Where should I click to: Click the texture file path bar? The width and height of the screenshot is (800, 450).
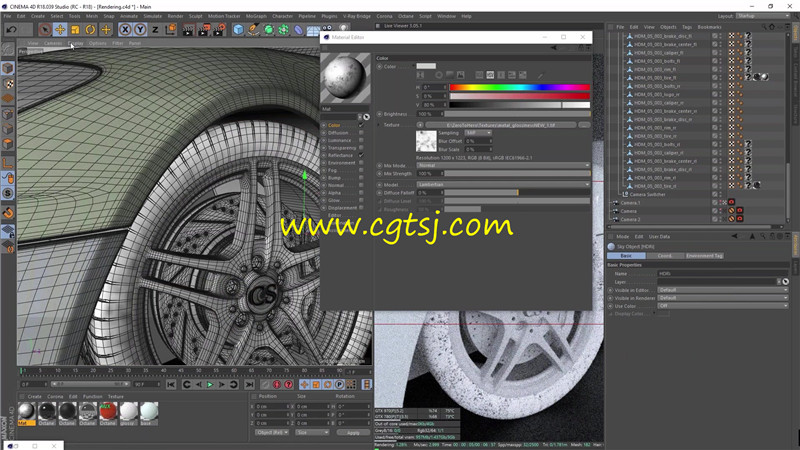point(501,125)
